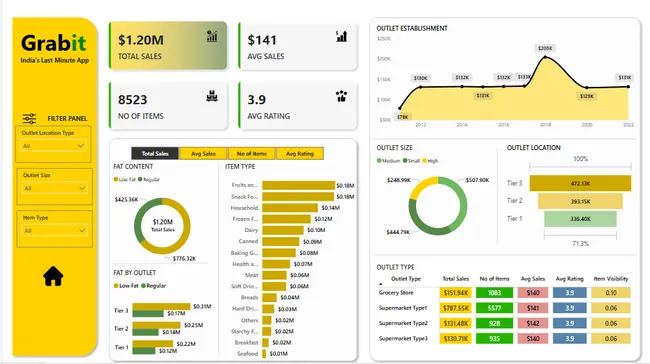
Task: Click the rating icon on the Avg Rating card
Action: coord(342,96)
